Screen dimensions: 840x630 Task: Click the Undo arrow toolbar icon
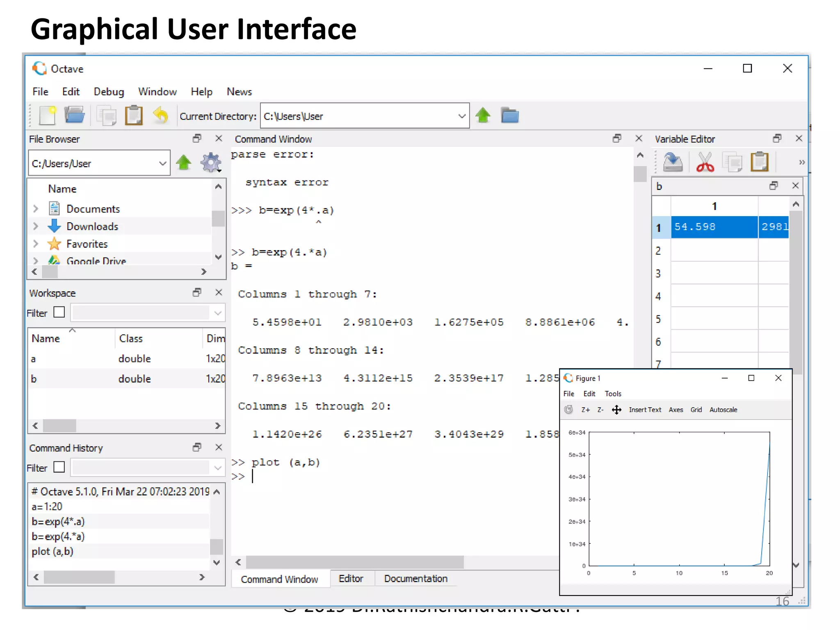point(161,116)
